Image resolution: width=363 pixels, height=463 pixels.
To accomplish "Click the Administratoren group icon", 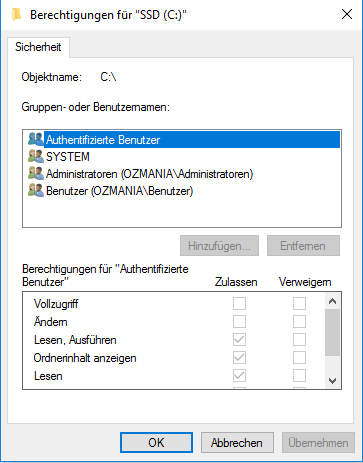I will pos(36,173).
